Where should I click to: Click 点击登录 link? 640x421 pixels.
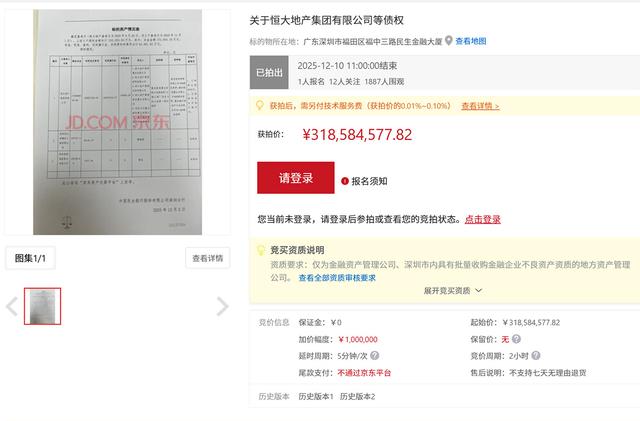pyautogui.click(x=482, y=219)
